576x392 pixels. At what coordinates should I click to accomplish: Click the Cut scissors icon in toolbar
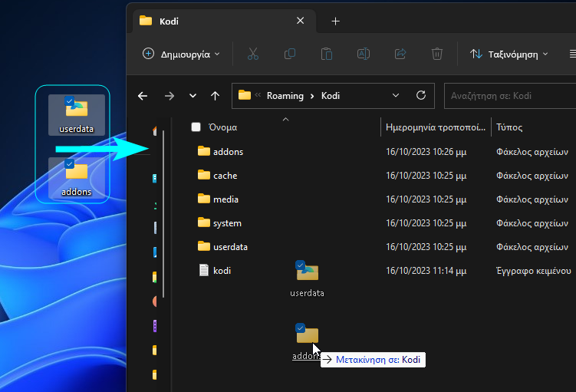pyautogui.click(x=253, y=54)
